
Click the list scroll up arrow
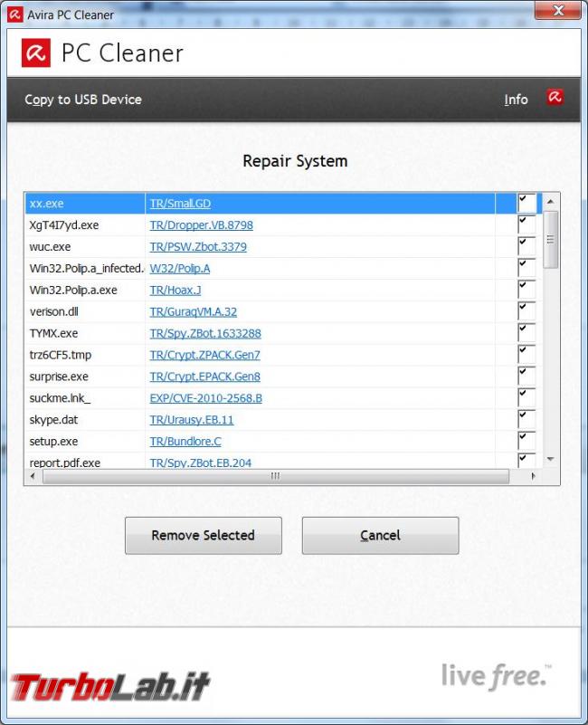click(551, 202)
